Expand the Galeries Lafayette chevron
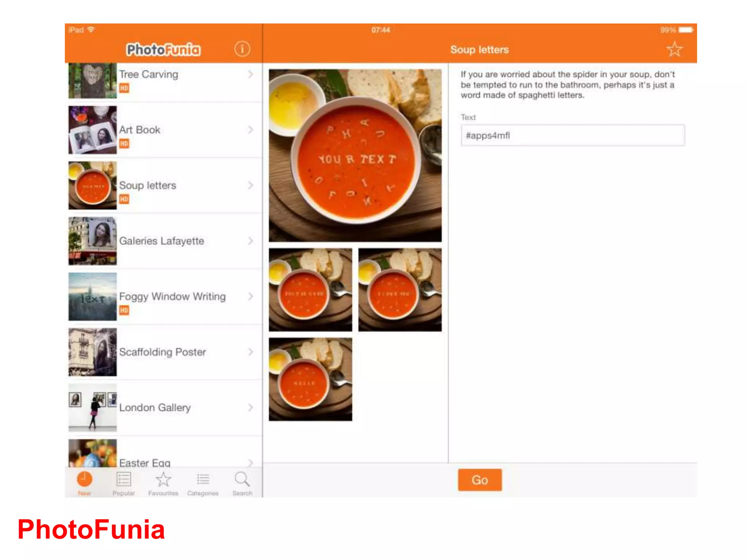This screenshot has width=747, height=560. [251, 241]
